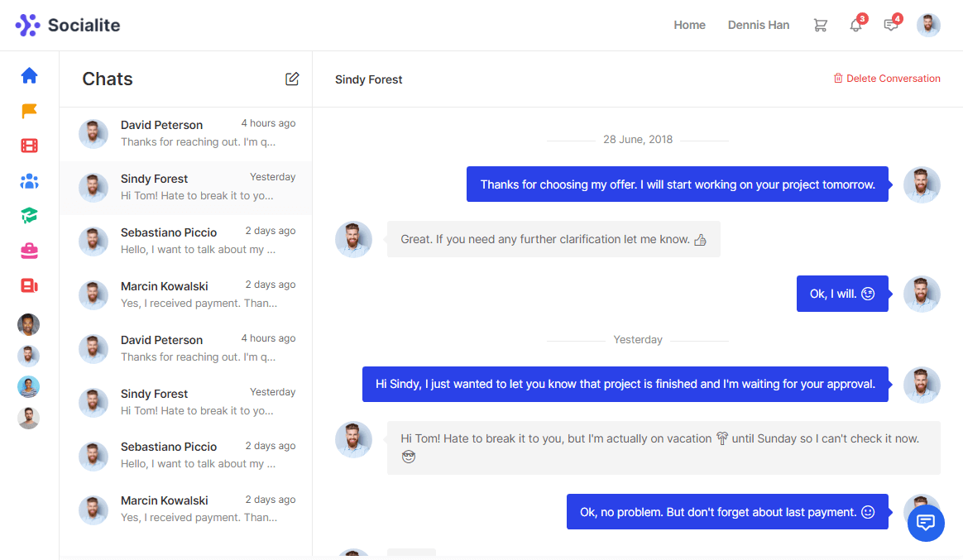Open Dennis Han menu item
963x560 pixels.
(759, 25)
